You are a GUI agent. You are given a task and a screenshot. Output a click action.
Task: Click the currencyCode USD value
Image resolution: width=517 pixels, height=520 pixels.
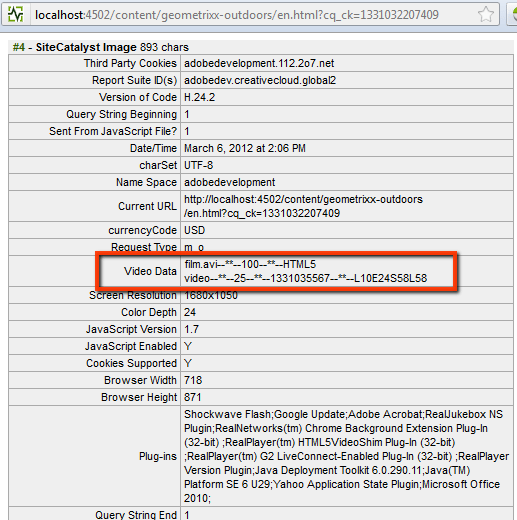pyautogui.click(x=194, y=230)
